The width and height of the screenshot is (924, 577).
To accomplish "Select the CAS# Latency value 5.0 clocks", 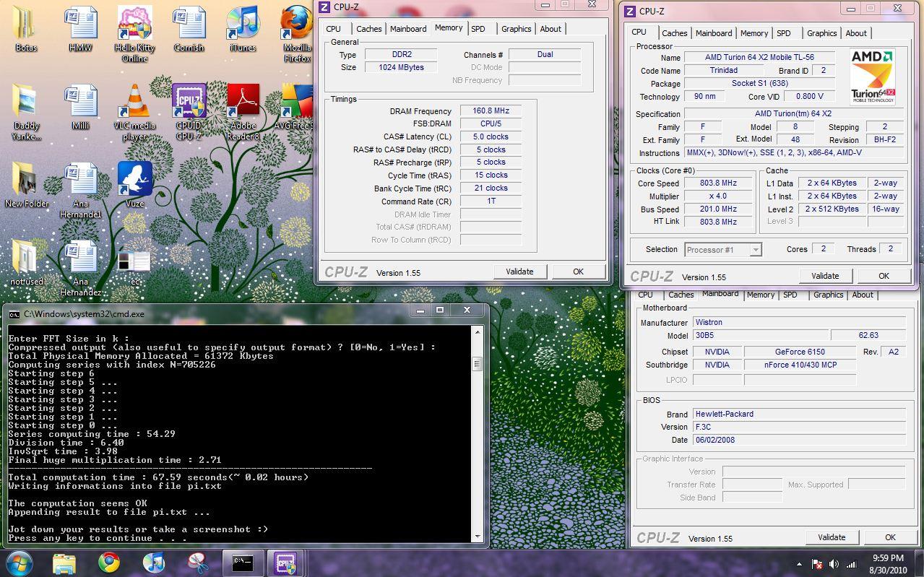I will point(491,136).
